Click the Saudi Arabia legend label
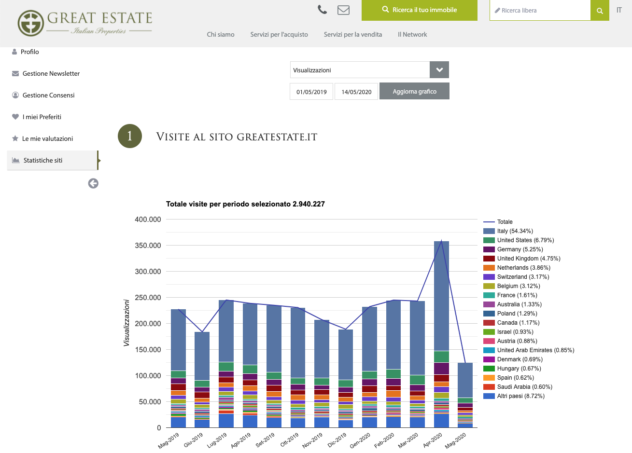Viewport: 632px width, 453px height. click(x=524, y=387)
